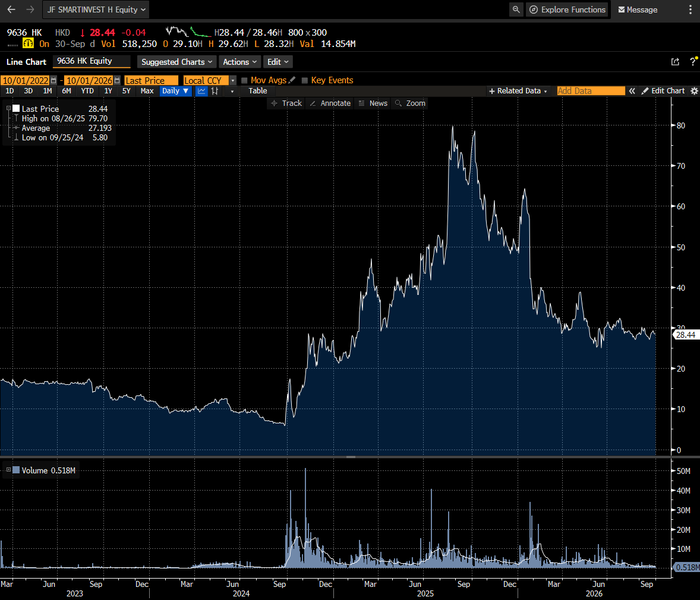Open the end date calendar picker

pyautogui.click(x=118, y=80)
